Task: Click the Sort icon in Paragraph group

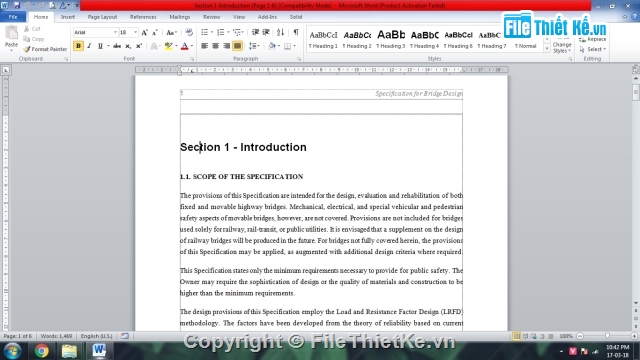Action: pos(280,32)
